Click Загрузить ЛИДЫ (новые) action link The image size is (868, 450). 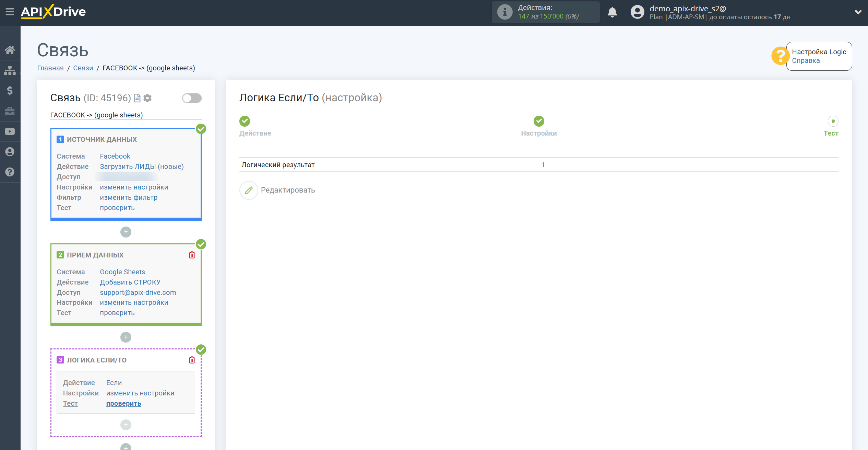pyautogui.click(x=142, y=166)
